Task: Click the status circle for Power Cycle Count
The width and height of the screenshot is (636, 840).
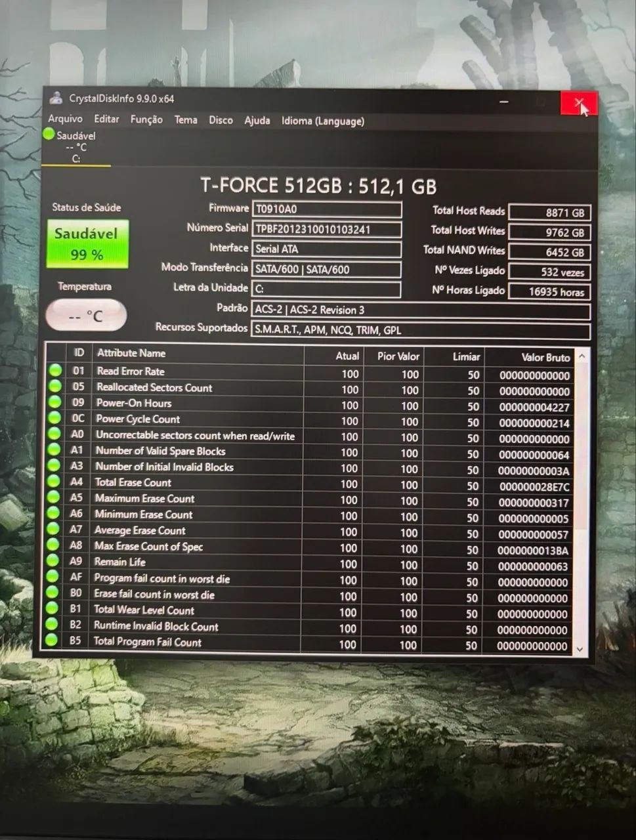Action: [55, 418]
